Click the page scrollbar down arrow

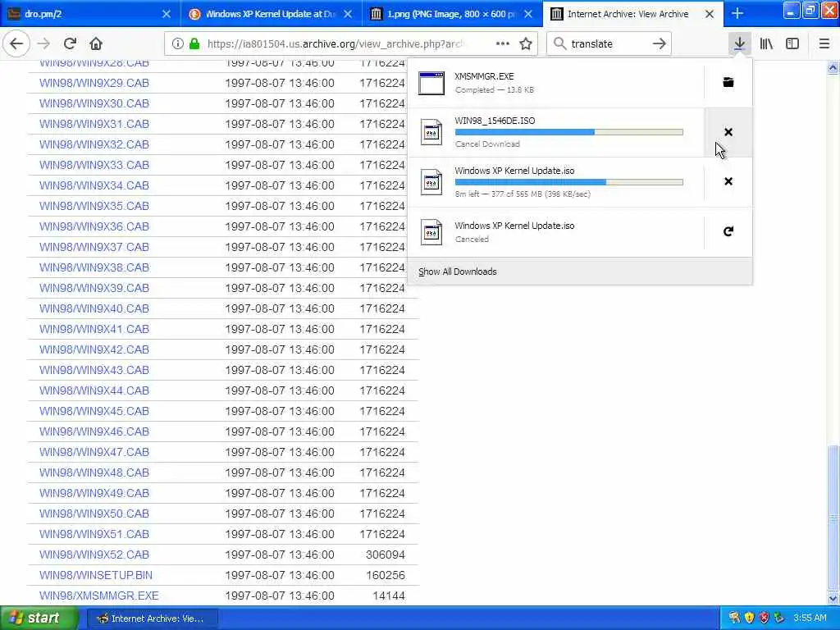coord(833,598)
